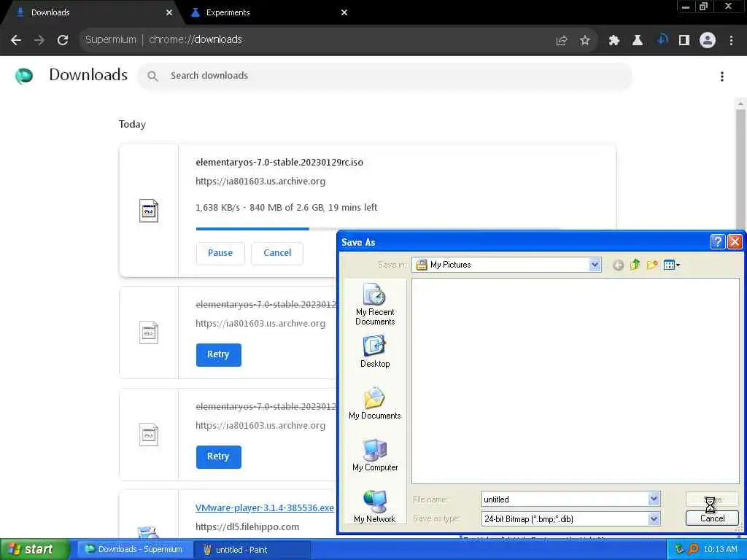
Task: Expand the File name dropdown arrow
Action: click(654, 499)
